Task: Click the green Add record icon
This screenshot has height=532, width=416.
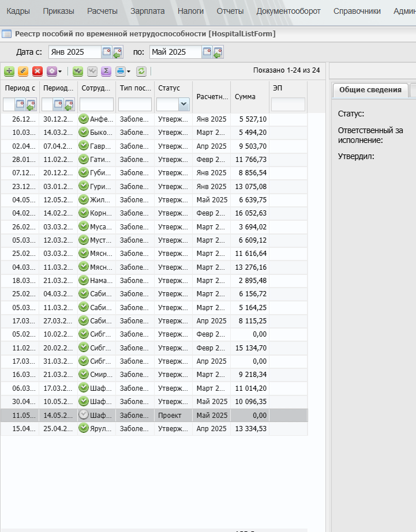Action: coord(9,71)
